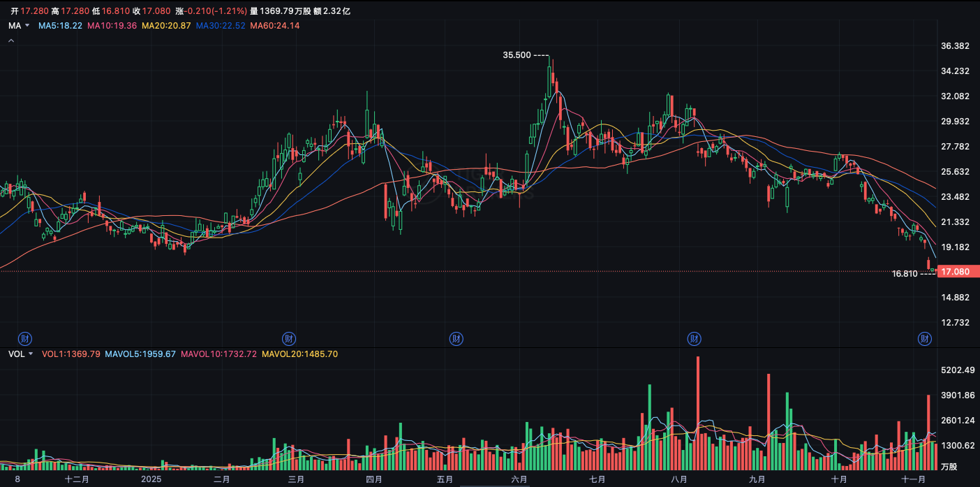Toggle the MA60 moving average label
Viewport: 980px width, 487px height.
[x=274, y=26]
